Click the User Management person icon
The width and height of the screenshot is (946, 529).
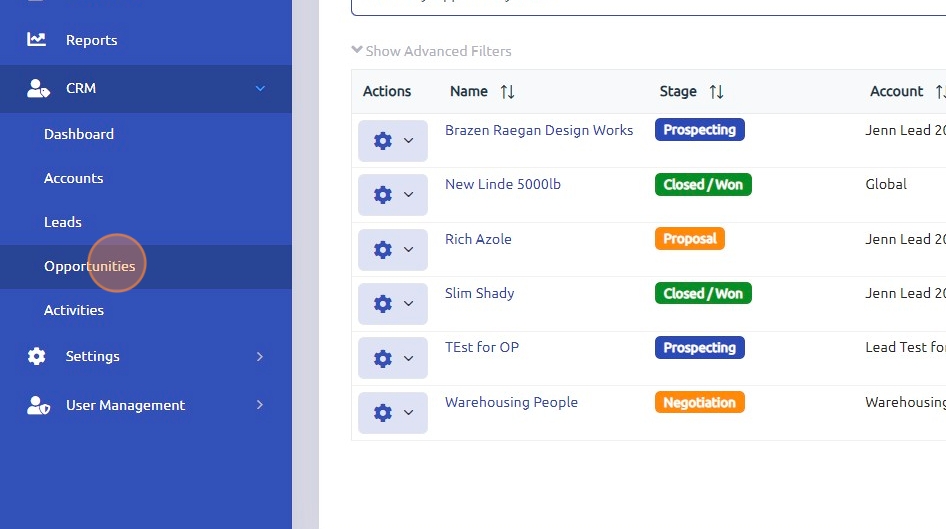pos(38,405)
